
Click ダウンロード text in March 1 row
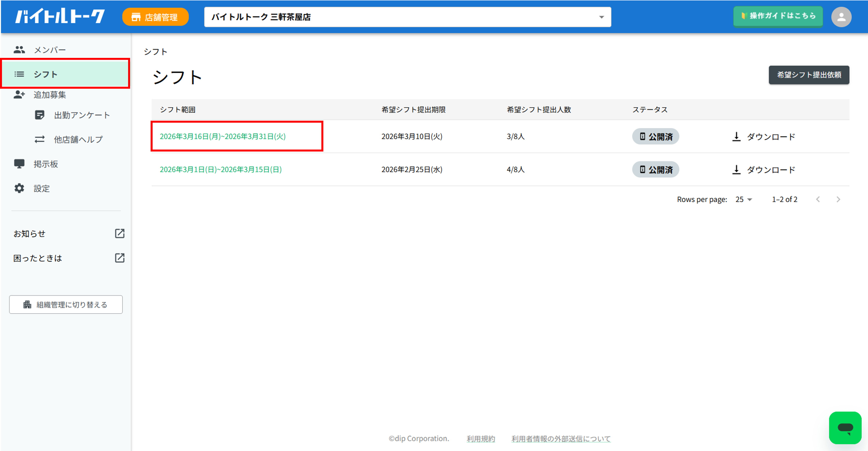(771, 169)
